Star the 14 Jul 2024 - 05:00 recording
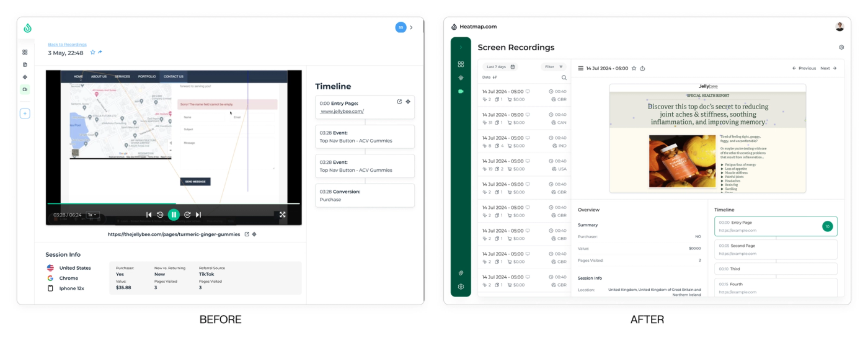868x343 pixels. 634,68
